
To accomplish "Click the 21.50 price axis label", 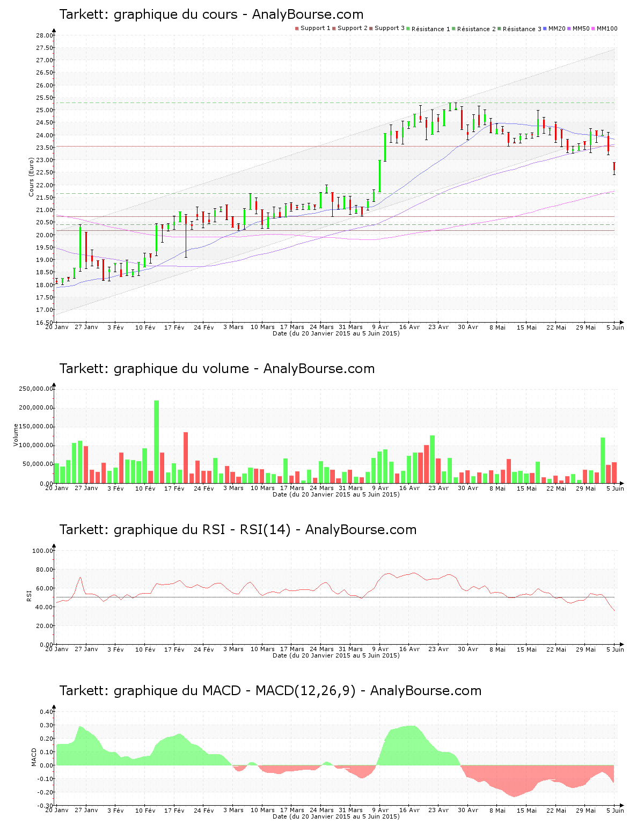I will (x=45, y=198).
